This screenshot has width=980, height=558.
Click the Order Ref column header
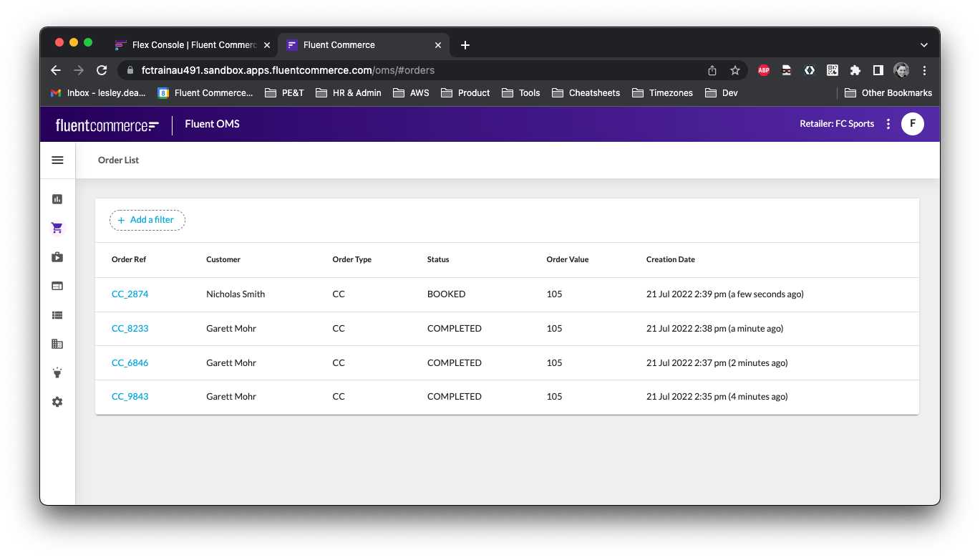129,260
